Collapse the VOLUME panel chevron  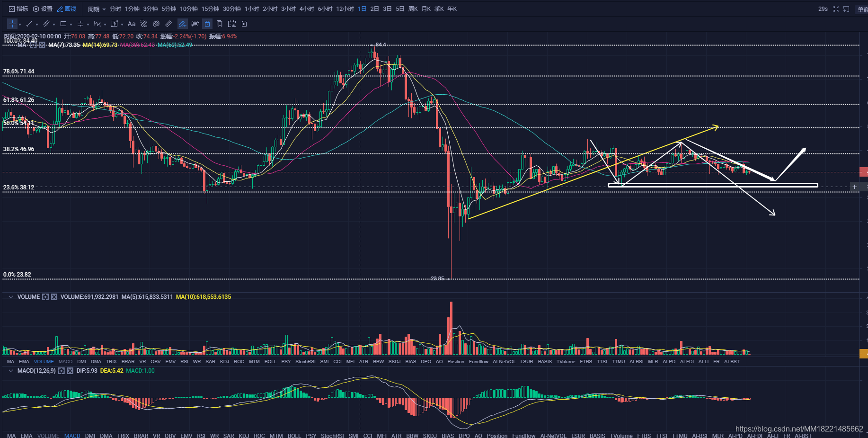(x=11, y=297)
